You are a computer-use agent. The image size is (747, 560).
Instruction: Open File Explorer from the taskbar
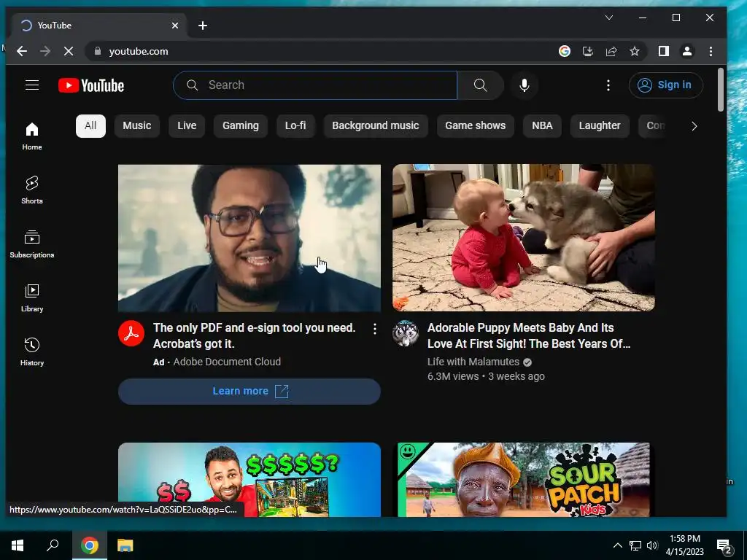click(x=125, y=545)
